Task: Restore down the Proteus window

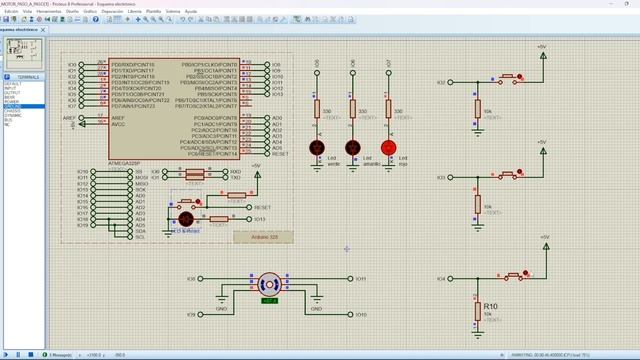Action: click(627, 4)
